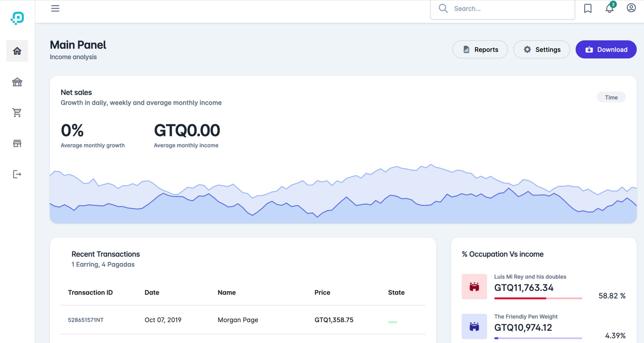Open the bookmark icon in header
Screen dimensions: 644x343
588,8
